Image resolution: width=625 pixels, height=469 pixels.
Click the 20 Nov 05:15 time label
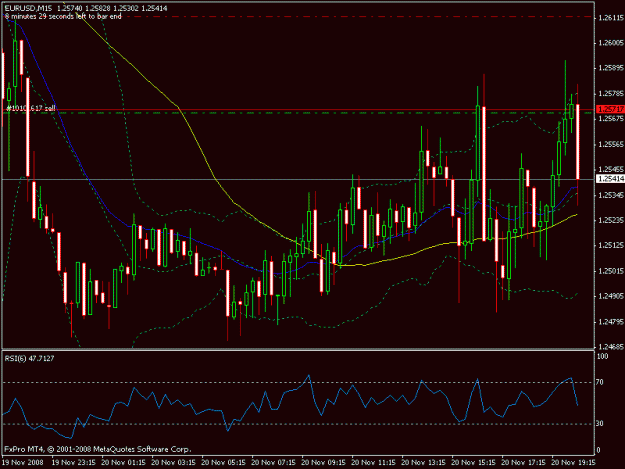tap(223, 463)
